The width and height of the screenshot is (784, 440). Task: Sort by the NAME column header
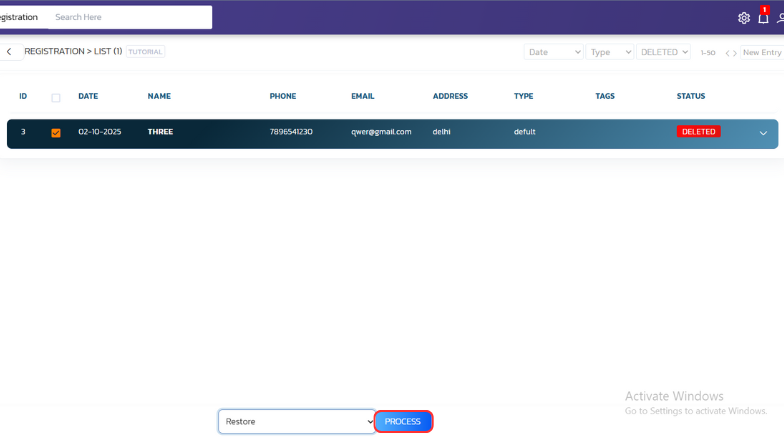coord(159,96)
